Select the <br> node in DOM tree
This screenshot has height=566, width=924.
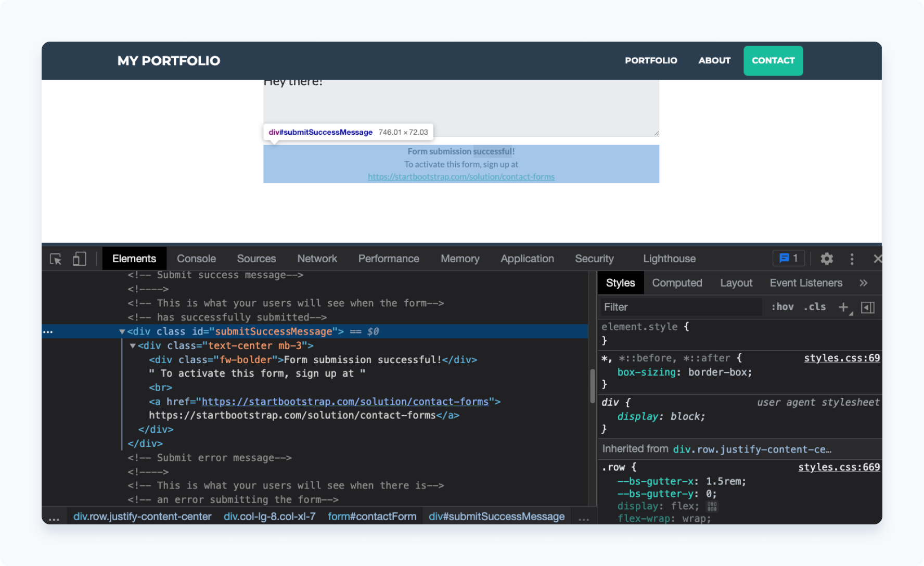pos(160,388)
